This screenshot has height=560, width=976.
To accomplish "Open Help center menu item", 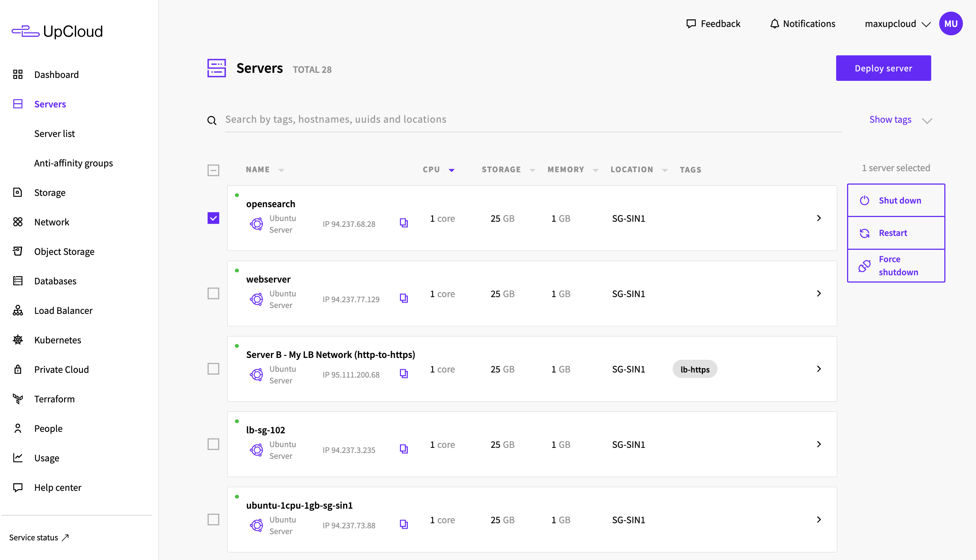I will pyautogui.click(x=58, y=487).
